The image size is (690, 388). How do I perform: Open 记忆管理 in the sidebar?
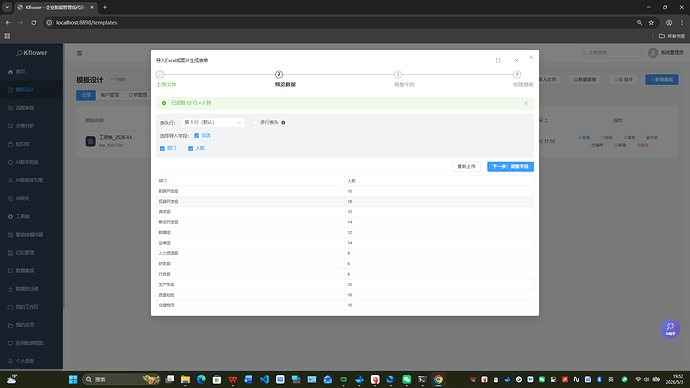pyautogui.click(x=31, y=253)
